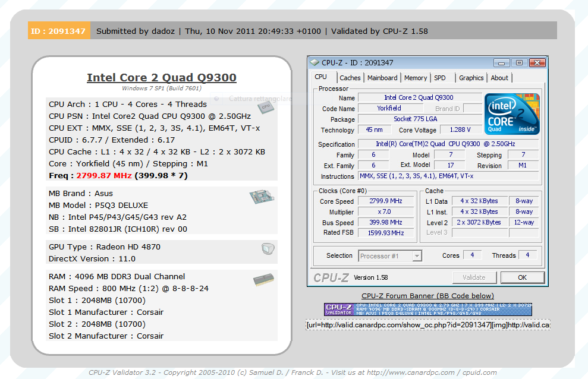The height and width of the screenshot is (379, 588).
Task: Click the Multiplier value x 7.0
Action: click(x=386, y=211)
